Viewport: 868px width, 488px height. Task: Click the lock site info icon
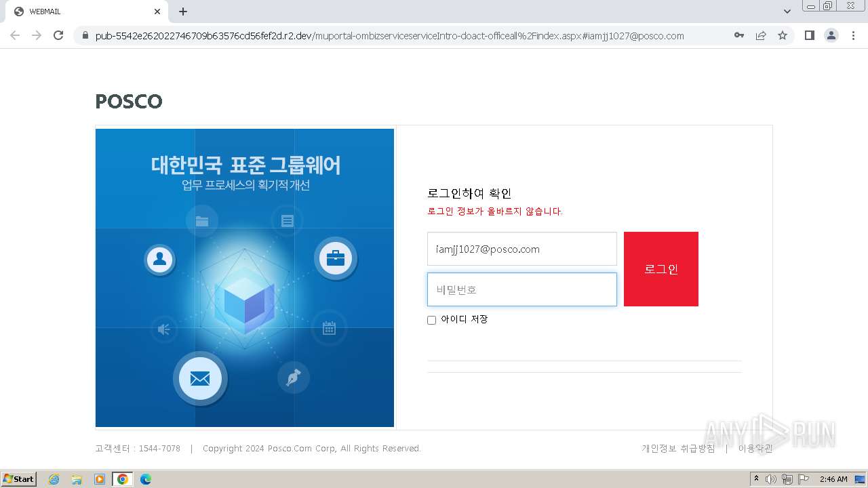[85, 36]
